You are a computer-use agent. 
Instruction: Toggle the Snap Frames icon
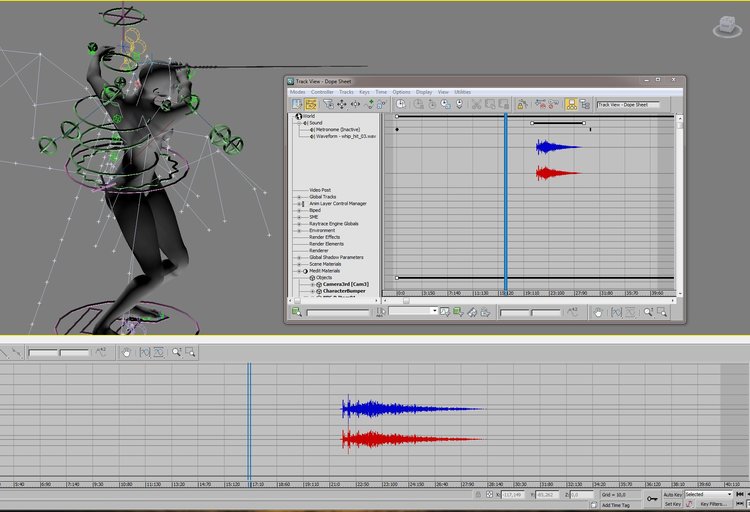click(x=540, y=104)
